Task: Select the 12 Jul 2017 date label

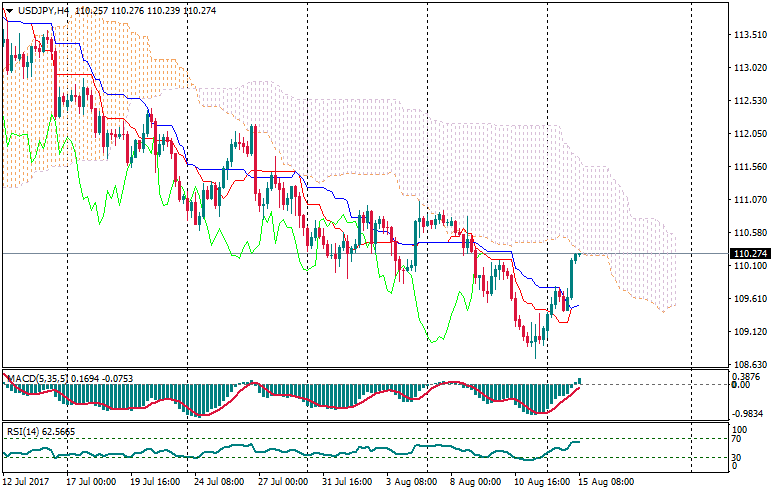Action: pos(25,482)
